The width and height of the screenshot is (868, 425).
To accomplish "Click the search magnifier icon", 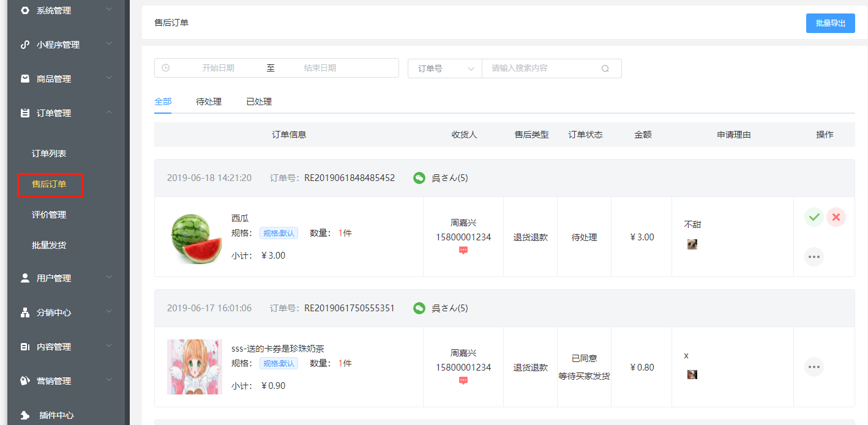I will coord(605,68).
